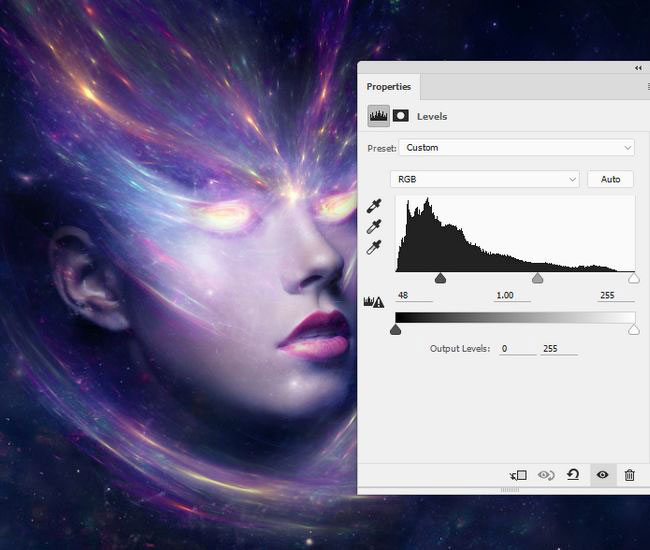Edit midtone input value 1.00

click(512, 295)
